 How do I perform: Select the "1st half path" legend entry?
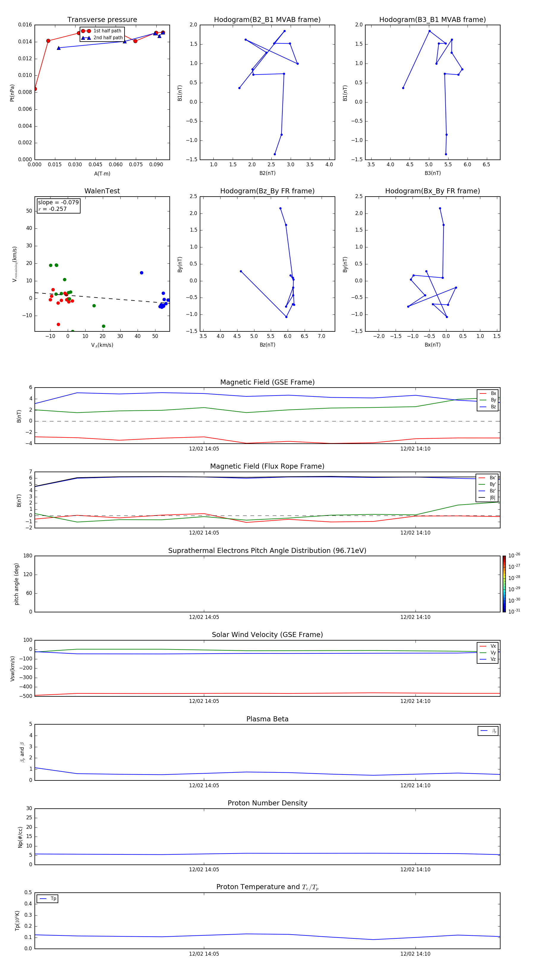coord(102,31)
